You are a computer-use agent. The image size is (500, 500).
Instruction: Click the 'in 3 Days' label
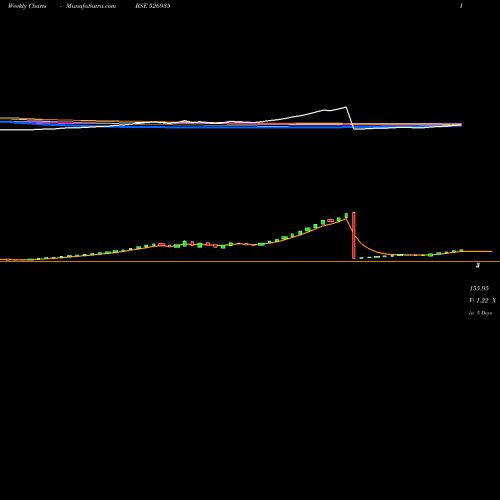[x=481, y=313]
